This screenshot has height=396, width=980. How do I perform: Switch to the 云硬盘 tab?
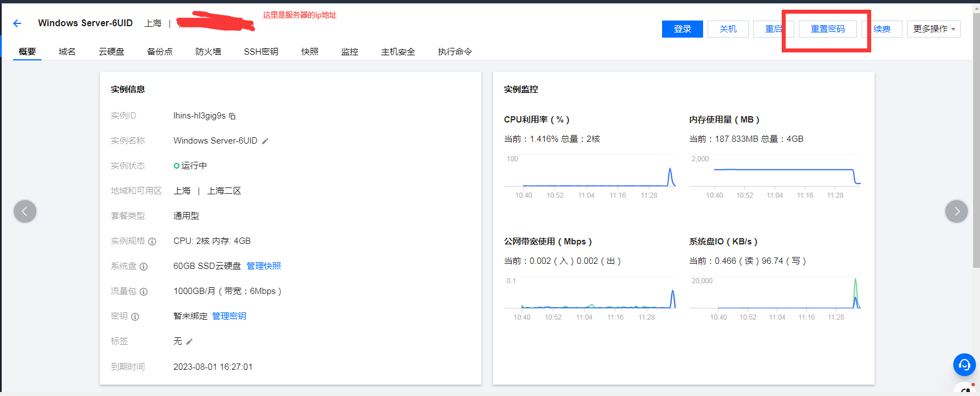pyautogui.click(x=111, y=52)
